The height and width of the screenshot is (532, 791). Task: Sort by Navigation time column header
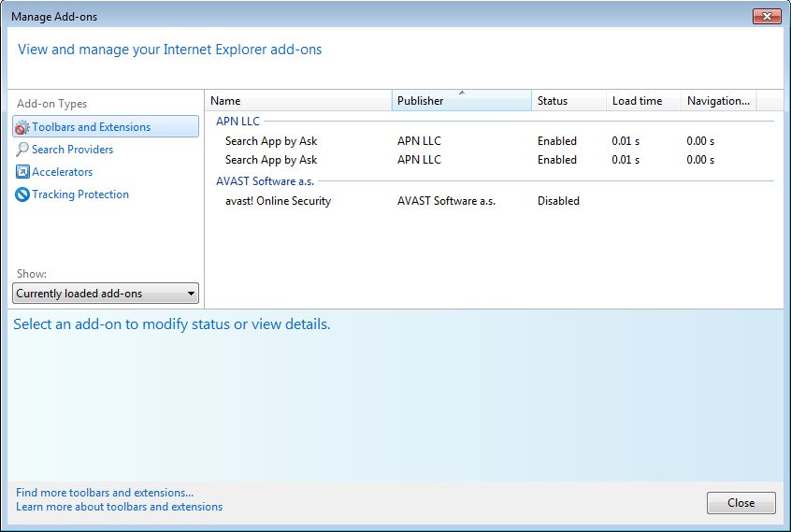coord(718,101)
